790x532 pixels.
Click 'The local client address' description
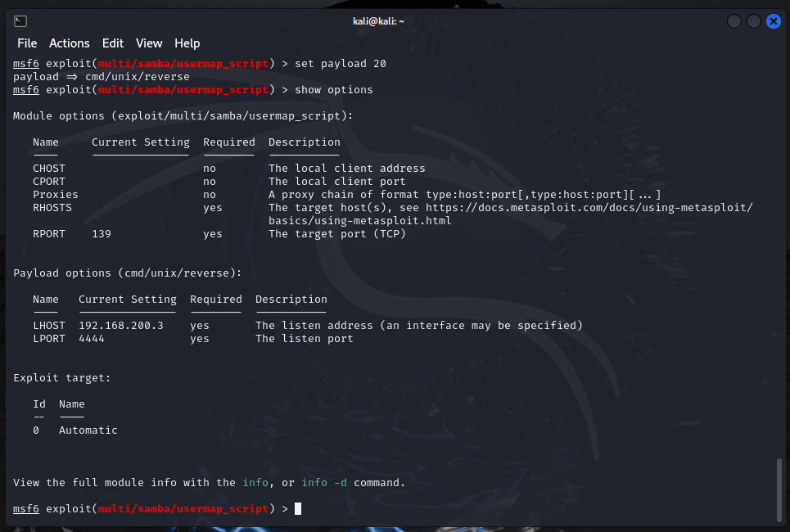(x=346, y=169)
